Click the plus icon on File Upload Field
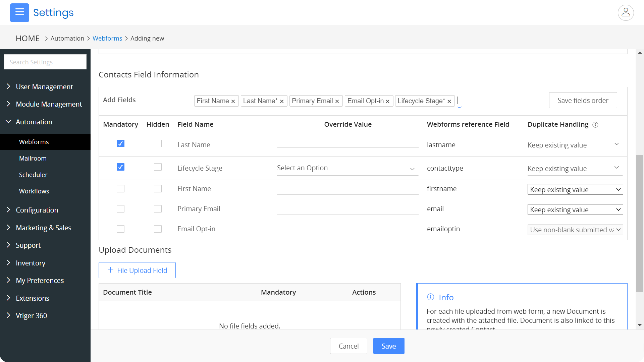Screen dimensions: 644x362 110,270
